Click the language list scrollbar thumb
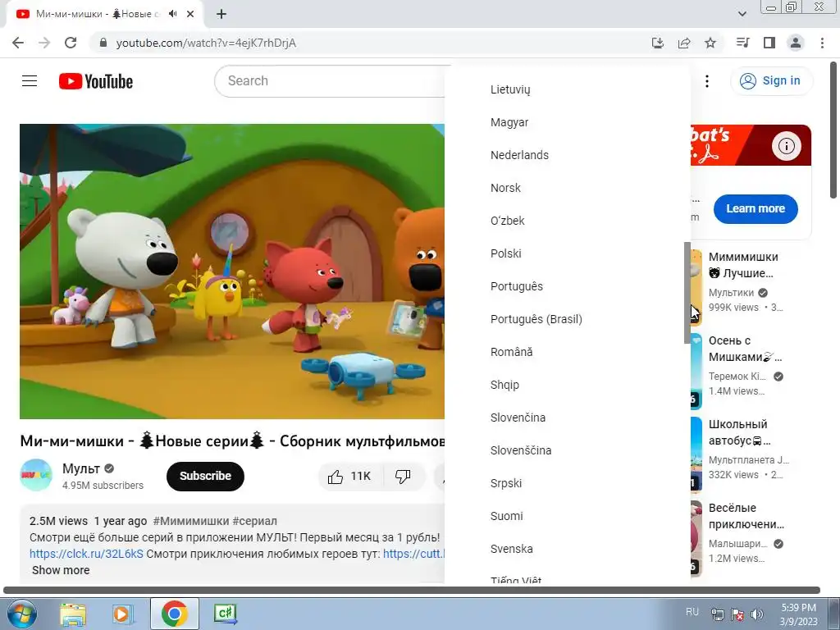This screenshot has height=630, width=840. pyautogui.click(x=687, y=293)
